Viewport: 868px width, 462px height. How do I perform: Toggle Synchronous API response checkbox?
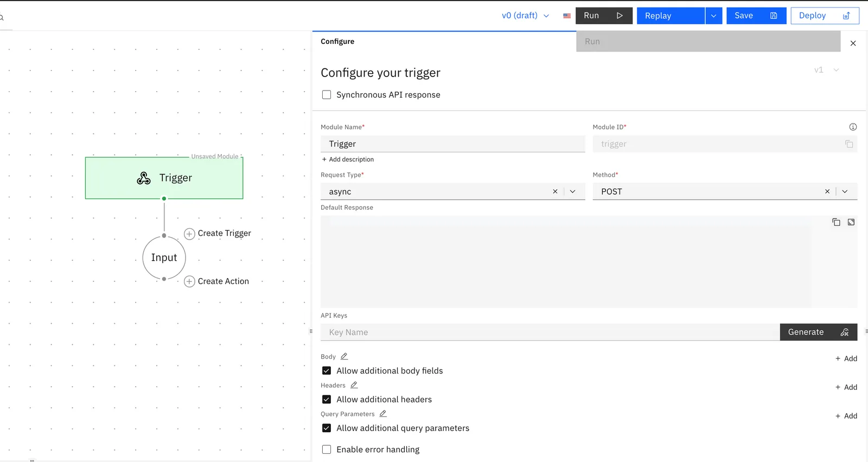(x=327, y=95)
